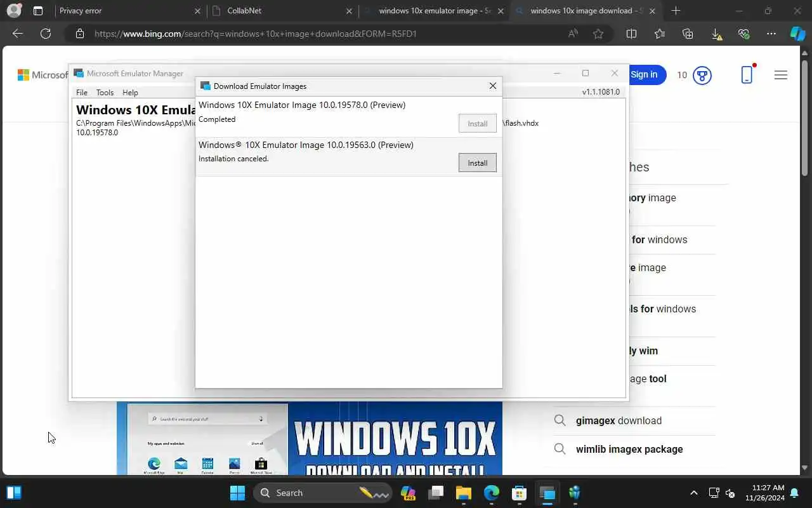This screenshot has height=508, width=812.
Task: Open Copilot sidebar icon
Action: click(798, 34)
